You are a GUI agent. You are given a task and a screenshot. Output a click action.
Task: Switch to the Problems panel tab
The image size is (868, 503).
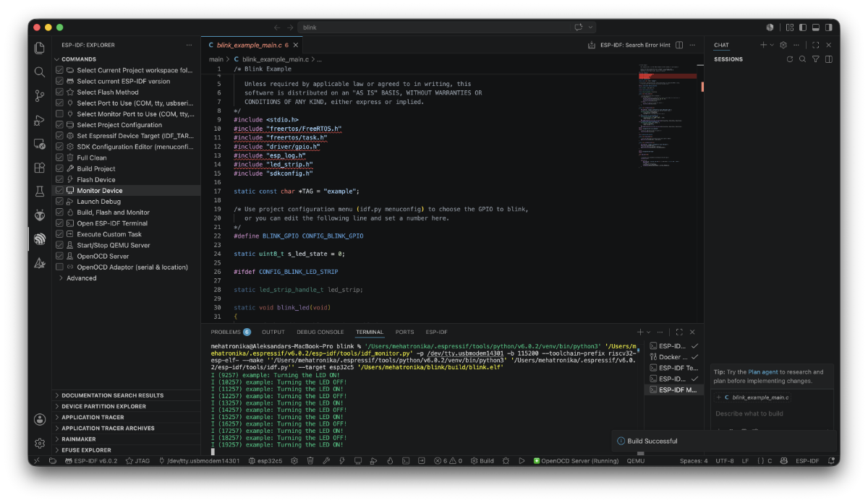(230, 332)
